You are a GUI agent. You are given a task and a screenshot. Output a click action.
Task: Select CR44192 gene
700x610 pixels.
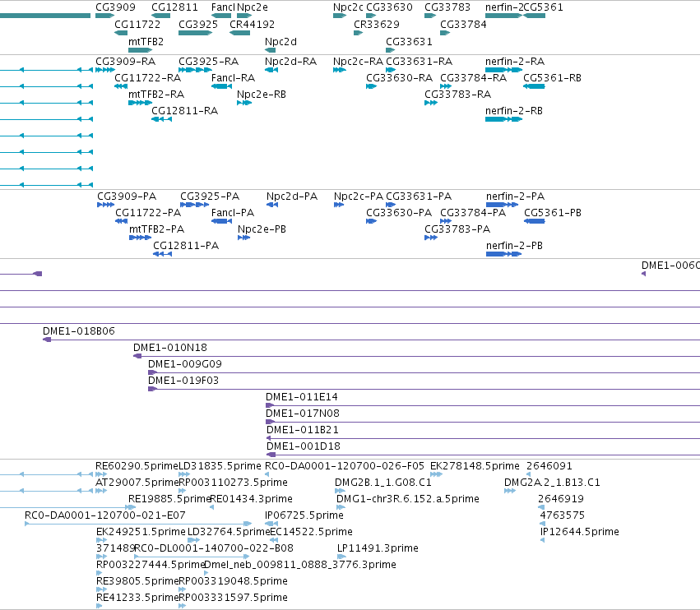239,33
